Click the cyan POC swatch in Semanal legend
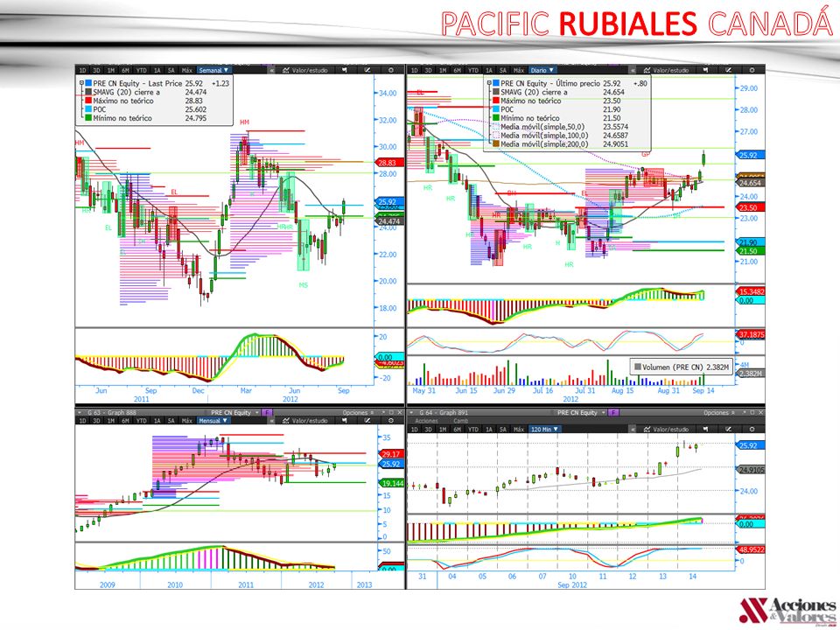Screen dimensions: 840x630 [88, 109]
